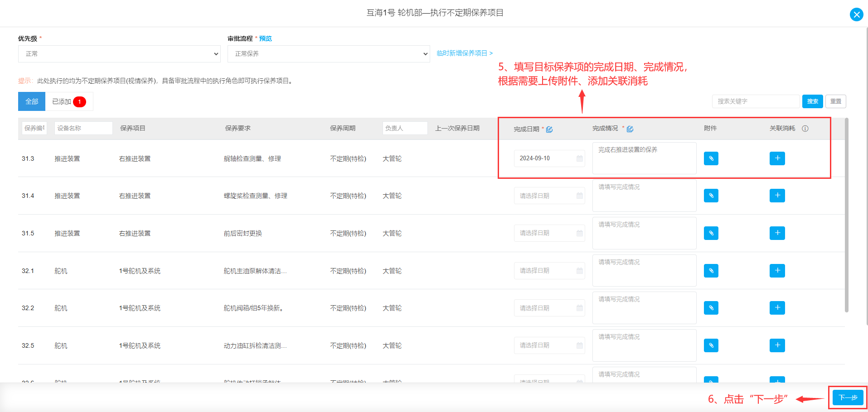This screenshot has height=412, width=868.
Task: Open the 优先级 dropdown showing 正常
Action: pyautogui.click(x=119, y=54)
